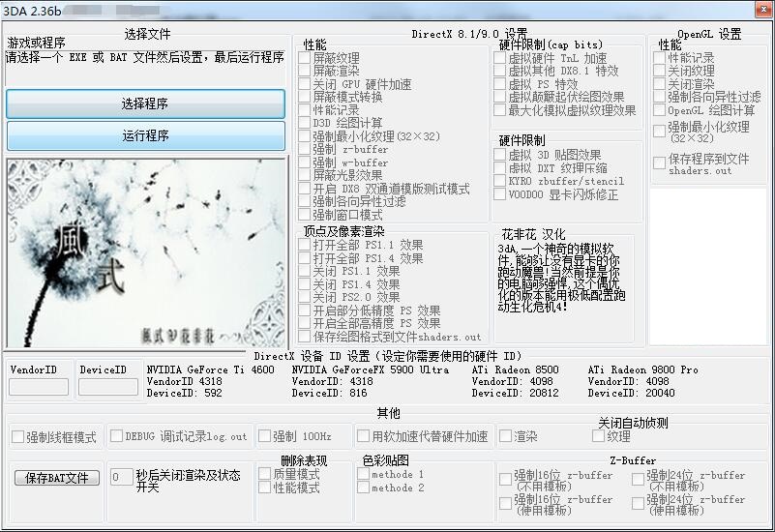This screenshot has width=775, height=532.
Task: Enable OpenGL 保存程序到文件 shaders.out
Action: click(x=659, y=163)
